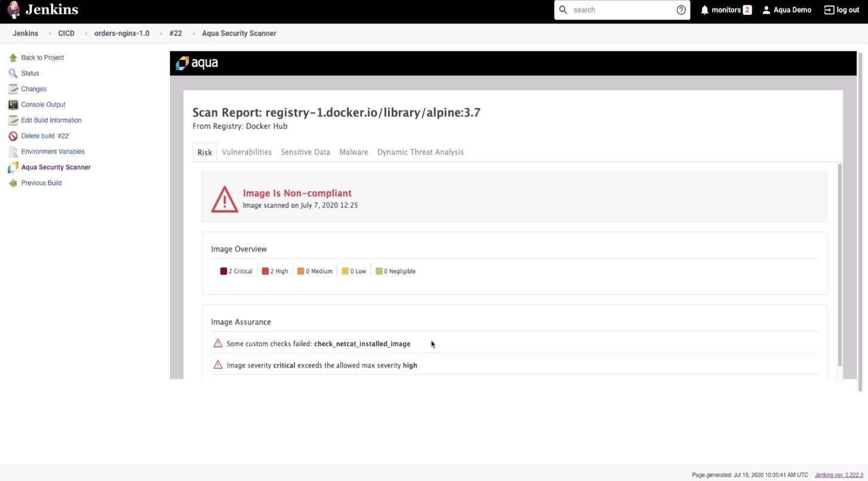Click the Jenkins header title text
The height and width of the screenshot is (481, 868).
51,10
